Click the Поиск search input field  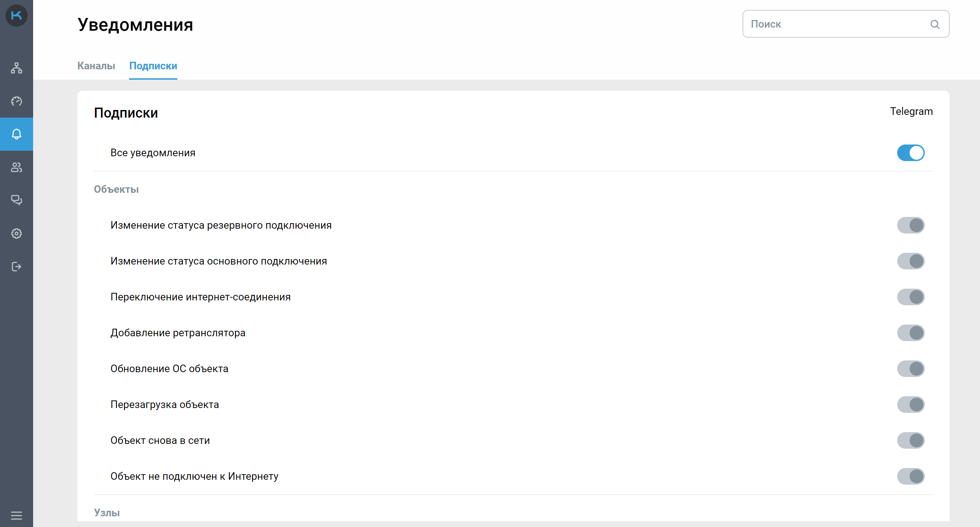(x=837, y=24)
